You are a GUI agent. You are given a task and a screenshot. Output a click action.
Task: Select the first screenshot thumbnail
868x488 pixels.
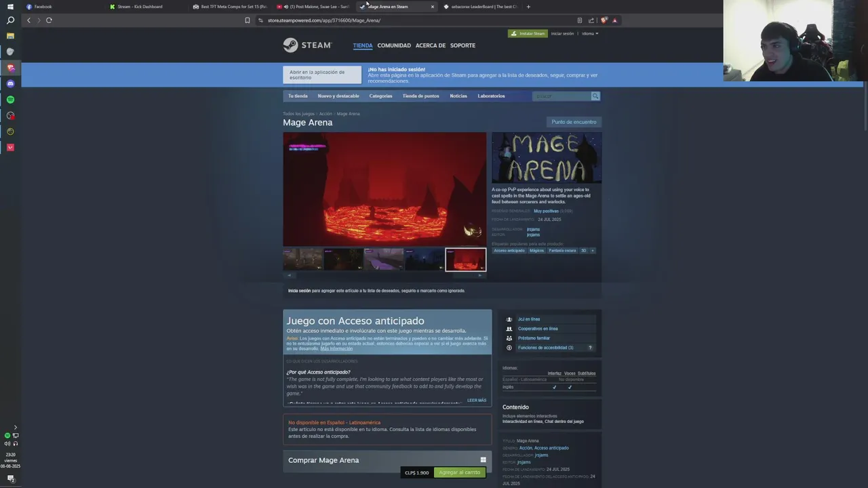click(x=302, y=260)
